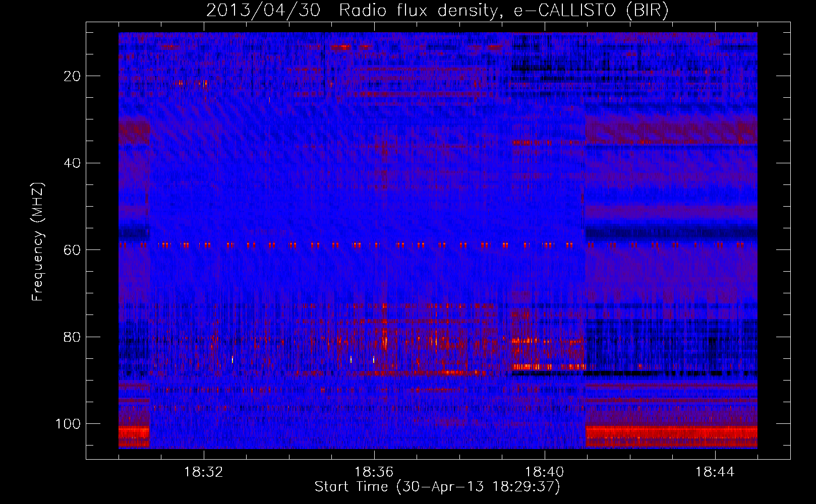Click the 'Start Time (30-Apr-13 18:29:37)' axis label
The image size is (816, 504).
pyautogui.click(x=437, y=487)
